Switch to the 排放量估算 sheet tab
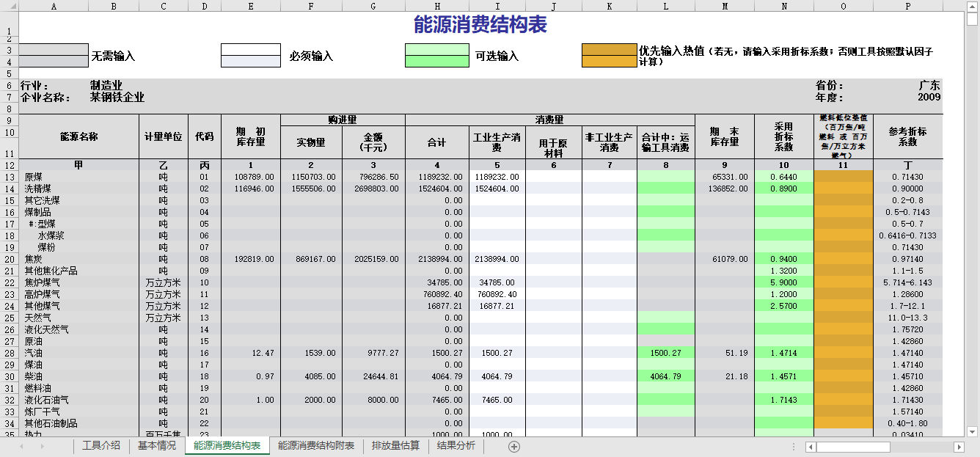 tap(395, 446)
